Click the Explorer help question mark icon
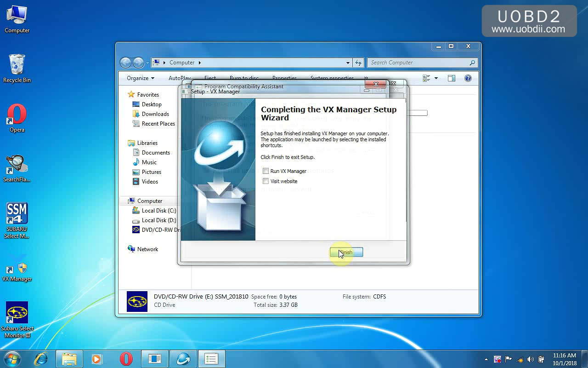588x368 pixels. click(x=468, y=78)
